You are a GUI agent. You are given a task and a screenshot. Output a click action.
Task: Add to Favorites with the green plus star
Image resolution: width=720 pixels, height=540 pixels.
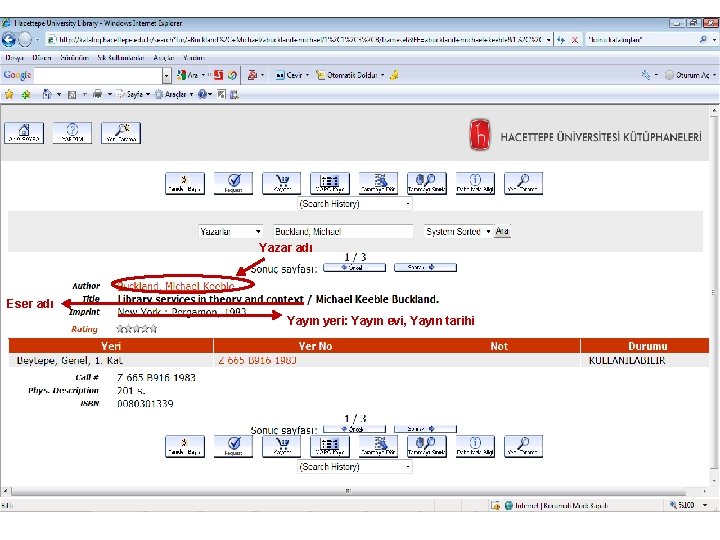(26, 94)
